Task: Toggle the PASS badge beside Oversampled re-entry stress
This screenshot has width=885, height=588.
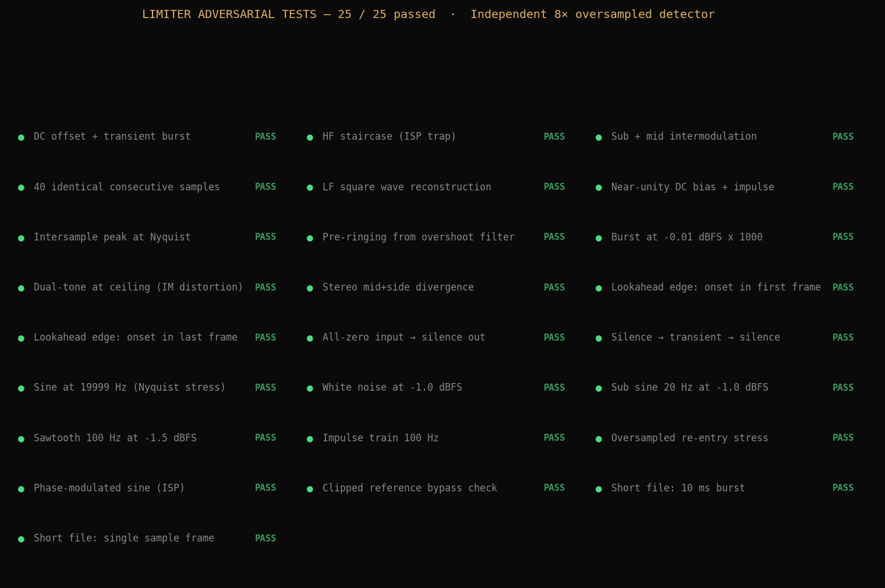Action: (843, 437)
